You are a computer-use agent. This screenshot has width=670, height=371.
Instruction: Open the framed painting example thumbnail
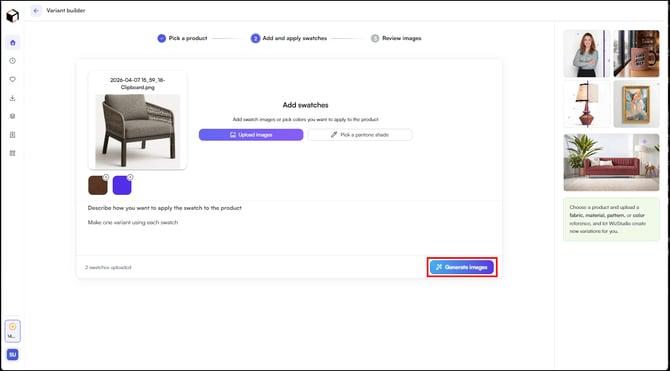(x=636, y=104)
